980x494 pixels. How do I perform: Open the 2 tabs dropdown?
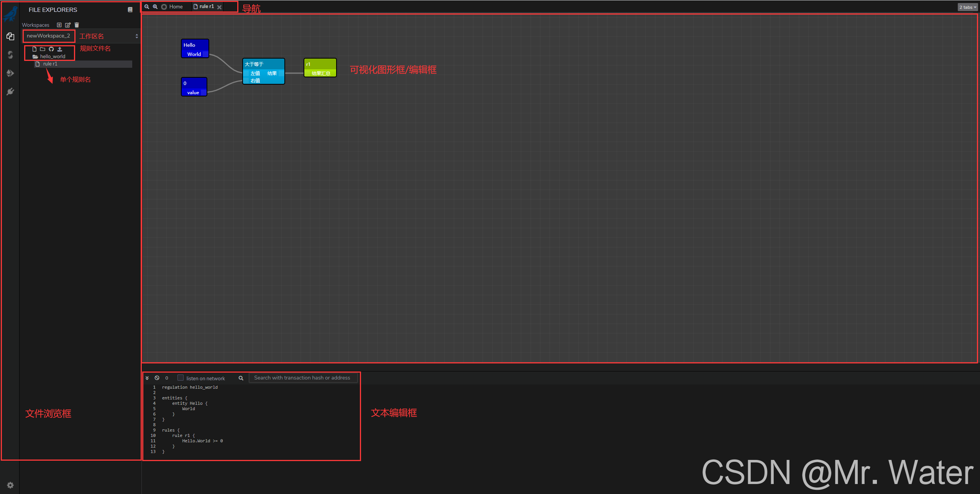click(967, 7)
